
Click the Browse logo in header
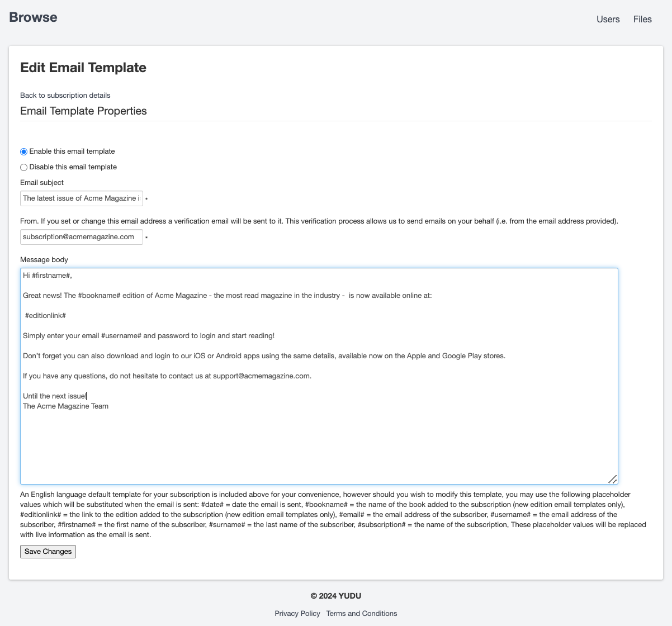point(33,17)
